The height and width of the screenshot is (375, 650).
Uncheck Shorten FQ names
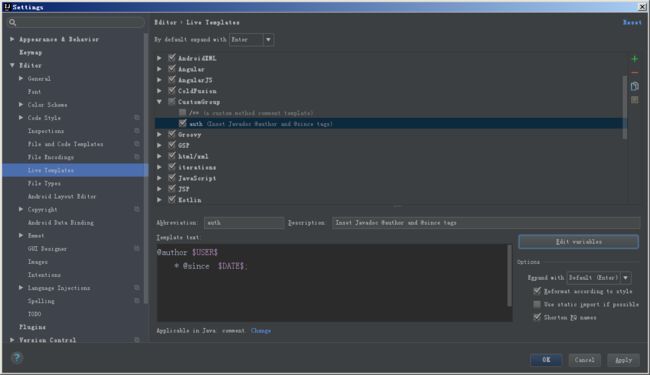click(x=537, y=317)
